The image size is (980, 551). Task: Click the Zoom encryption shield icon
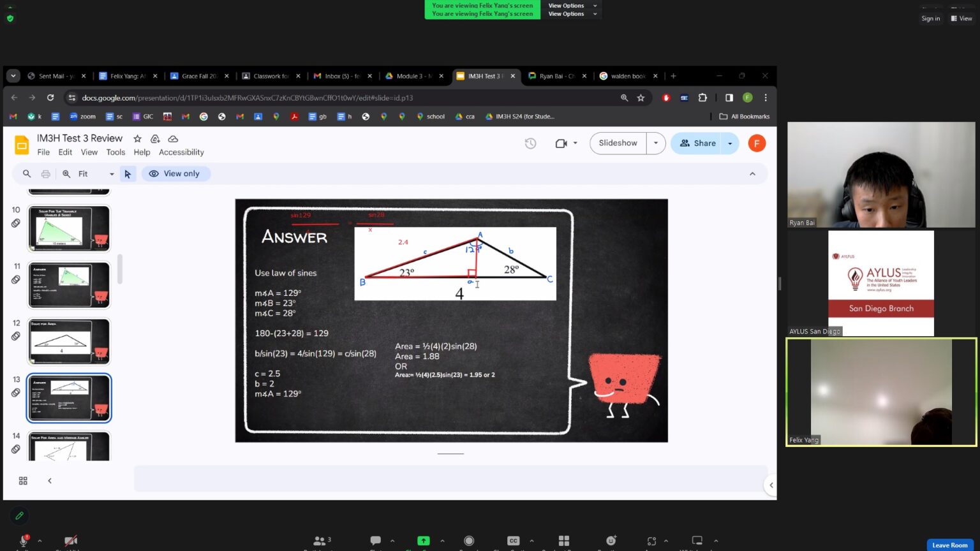point(10,18)
